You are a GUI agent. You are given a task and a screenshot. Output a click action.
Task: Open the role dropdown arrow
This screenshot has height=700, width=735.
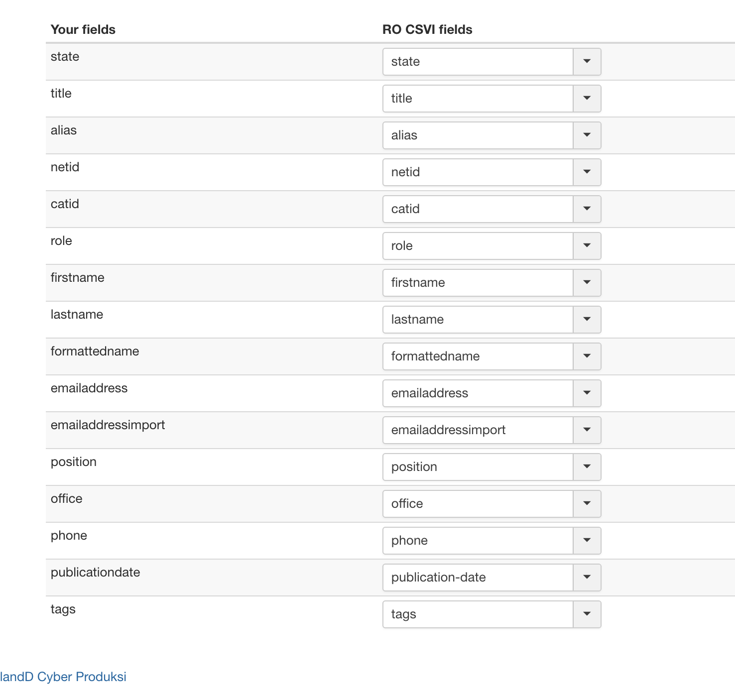pos(587,246)
